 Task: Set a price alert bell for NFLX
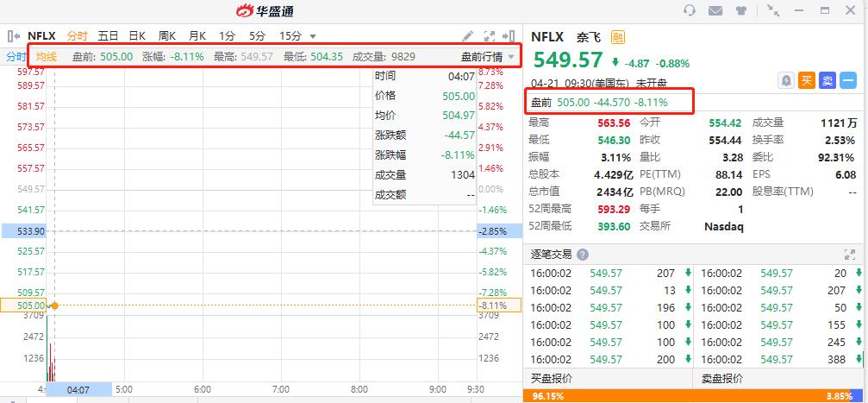click(787, 80)
